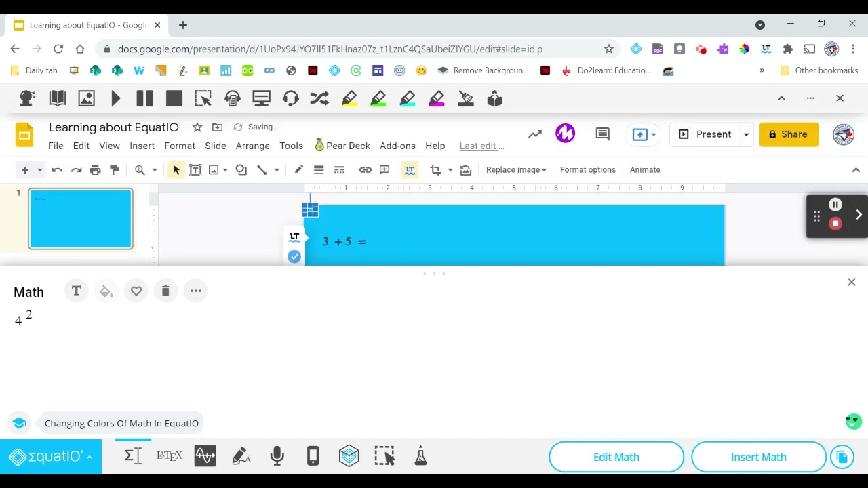Screen dimensions: 868x488
Task: Open the Arrange menu
Action: [x=253, y=146]
